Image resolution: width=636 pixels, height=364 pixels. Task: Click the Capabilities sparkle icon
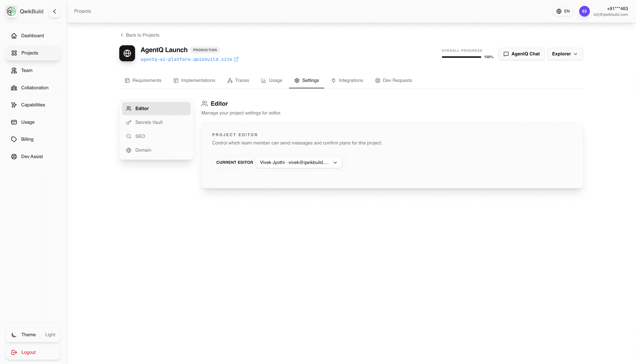click(14, 105)
